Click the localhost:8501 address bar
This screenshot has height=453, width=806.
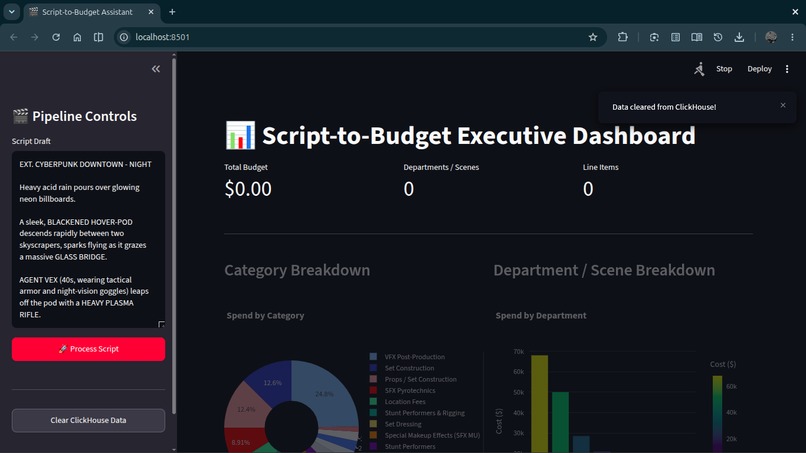360,37
